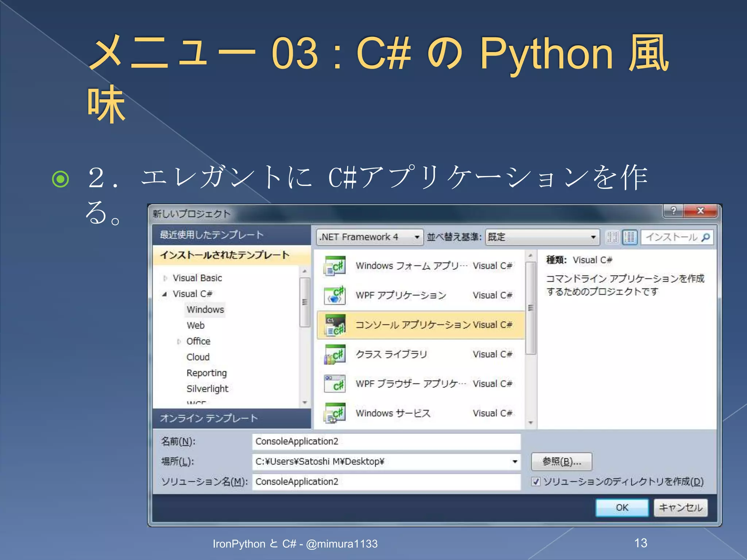
Task: Select Web under Visual C#
Action: point(196,325)
